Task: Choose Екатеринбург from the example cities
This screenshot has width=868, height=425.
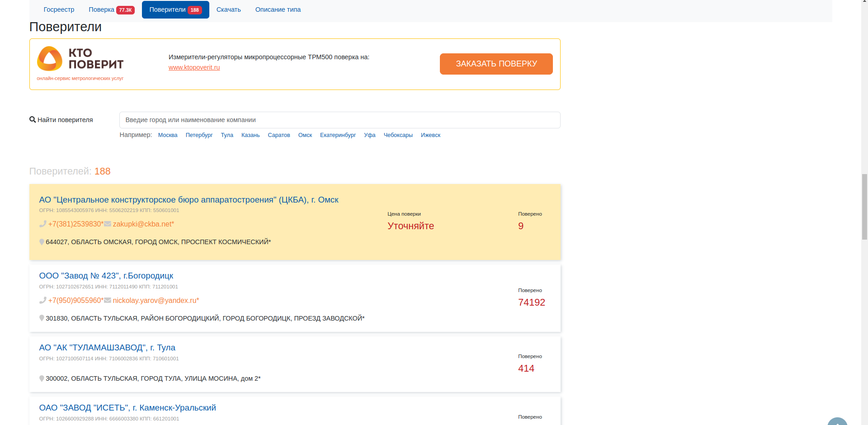Action: click(338, 135)
